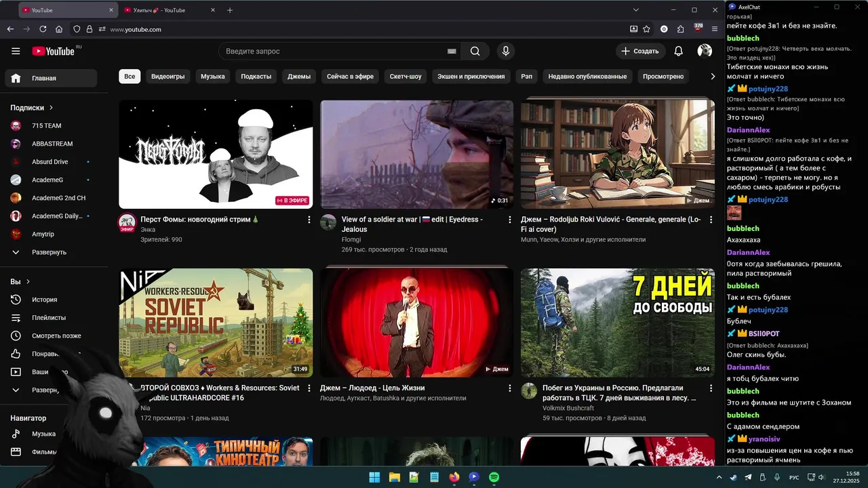868x488 pixels.
Task: Open the YouTube hamburger guide menu
Action: (x=16, y=51)
